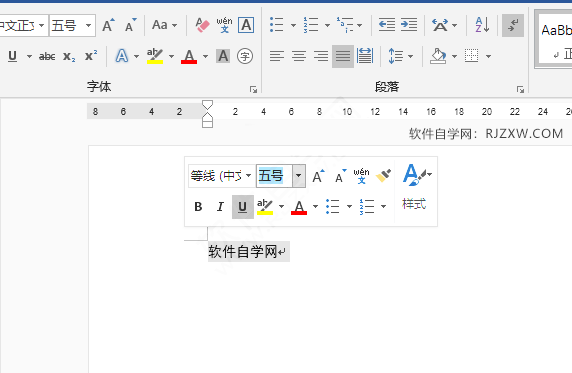
Task: Apply subscript formatting
Action: coord(69,56)
